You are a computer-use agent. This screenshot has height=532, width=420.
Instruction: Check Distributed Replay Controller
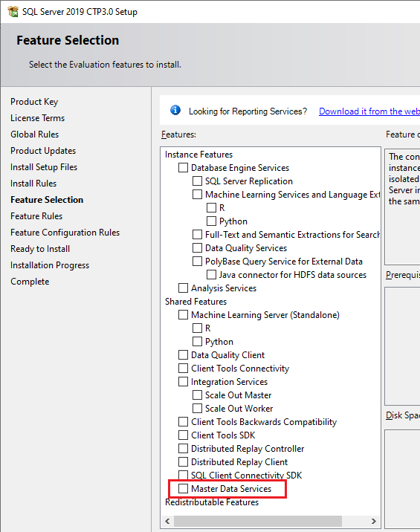[184, 449]
